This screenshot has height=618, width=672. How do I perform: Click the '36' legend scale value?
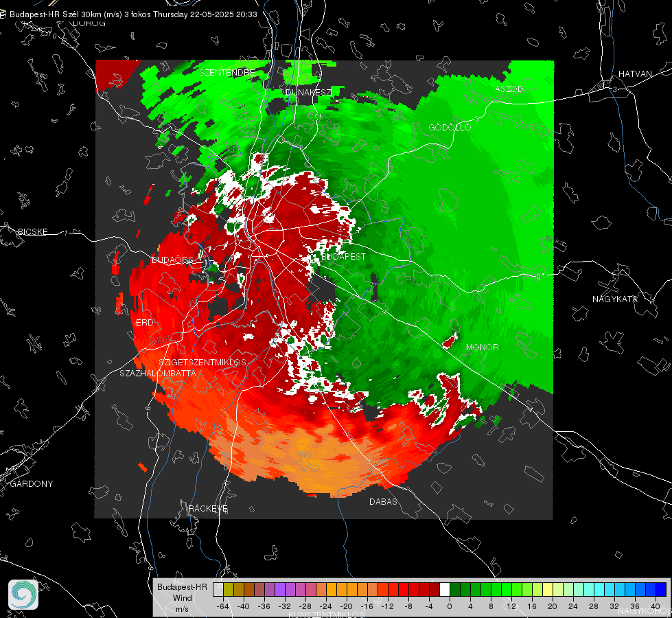[x=635, y=606]
